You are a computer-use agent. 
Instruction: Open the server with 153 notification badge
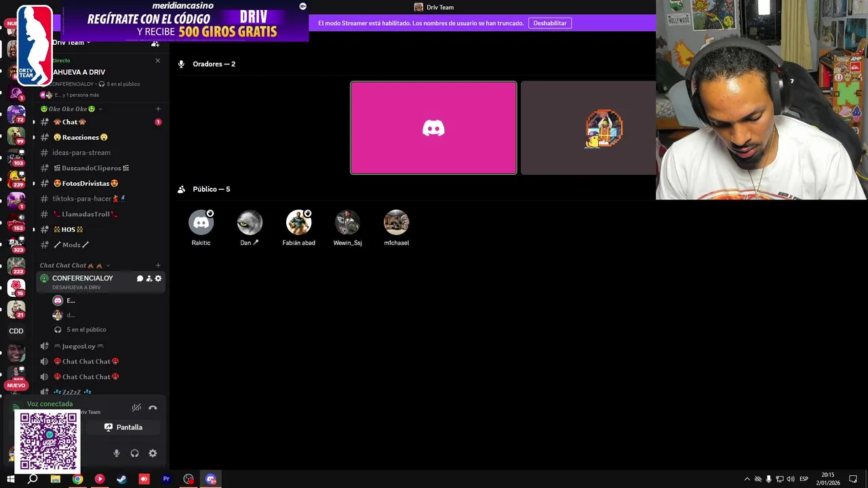click(16, 222)
